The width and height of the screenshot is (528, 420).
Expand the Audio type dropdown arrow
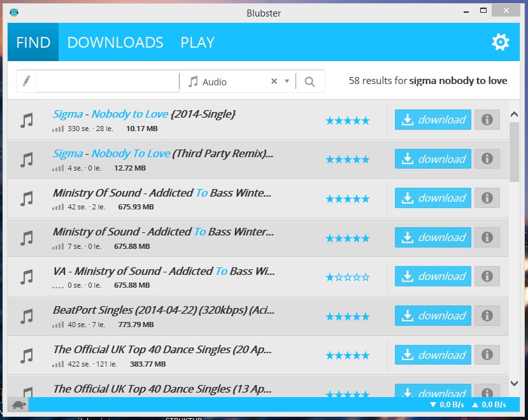click(x=287, y=81)
